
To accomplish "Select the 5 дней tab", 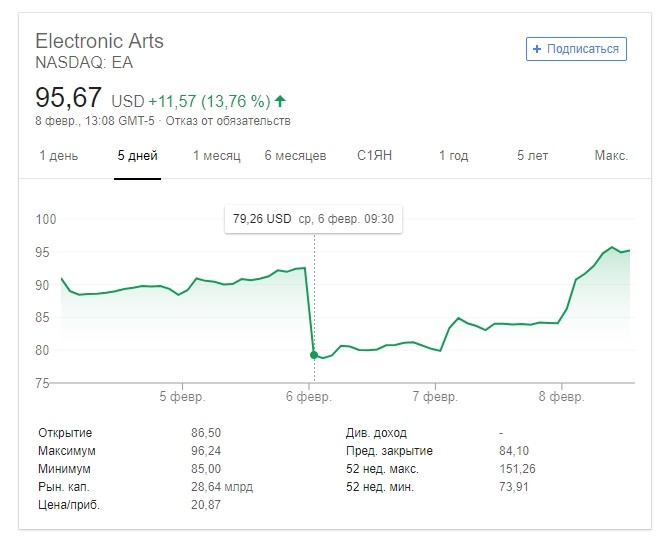I will (x=137, y=155).
